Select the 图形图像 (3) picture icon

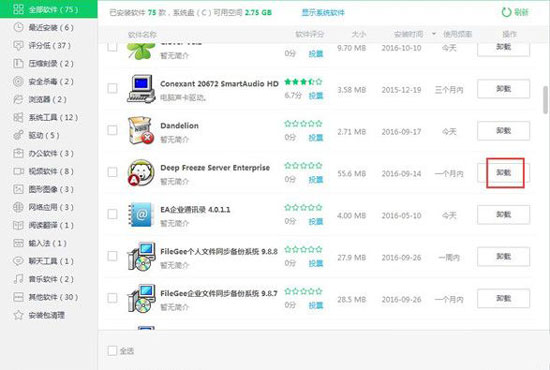pos(18,189)
